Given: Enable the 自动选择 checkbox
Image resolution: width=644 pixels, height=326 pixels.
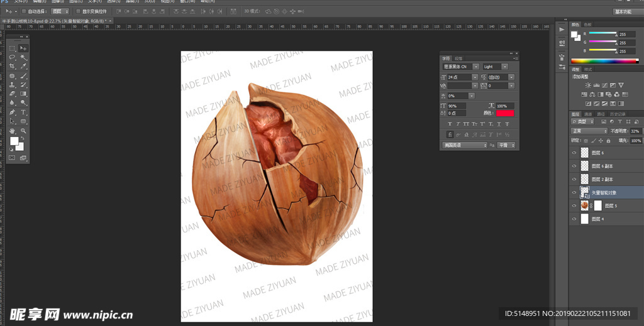Looking at the screenshot, I should coord(24,11).
